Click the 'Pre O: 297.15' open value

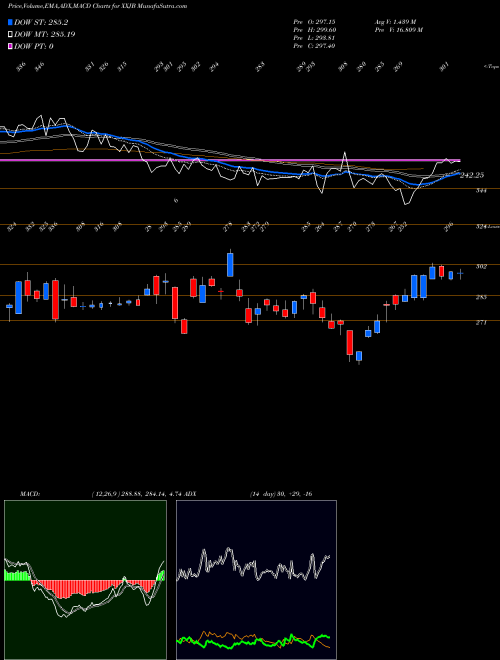click(x=314, y=21)
